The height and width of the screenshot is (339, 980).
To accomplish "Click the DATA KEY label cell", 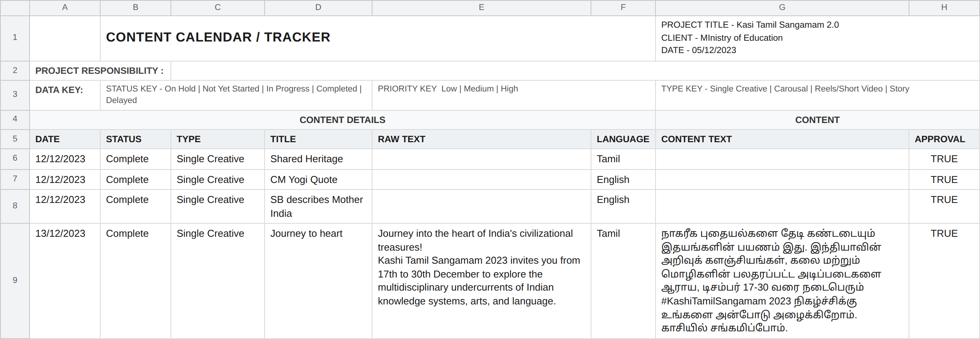I will pyautogui.click(x=65, y=95).
